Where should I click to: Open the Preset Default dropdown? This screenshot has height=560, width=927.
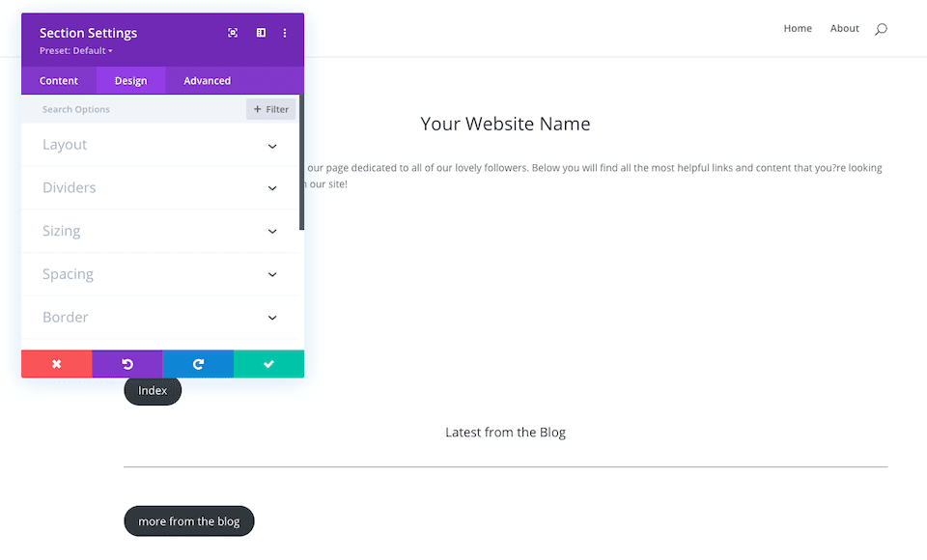click(73, 50)
